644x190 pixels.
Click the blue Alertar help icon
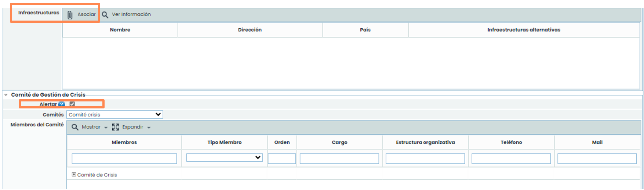(x=62, y=104)
